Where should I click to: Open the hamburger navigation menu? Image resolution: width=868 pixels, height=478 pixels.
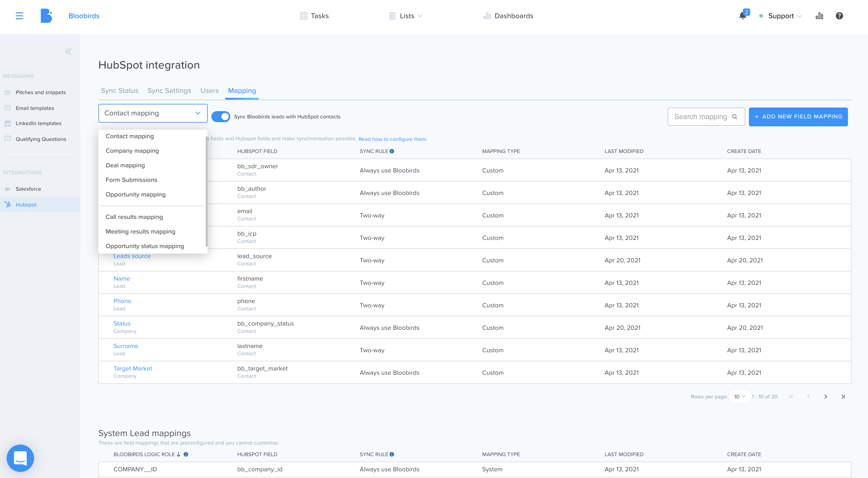click(x=19, y=16)
